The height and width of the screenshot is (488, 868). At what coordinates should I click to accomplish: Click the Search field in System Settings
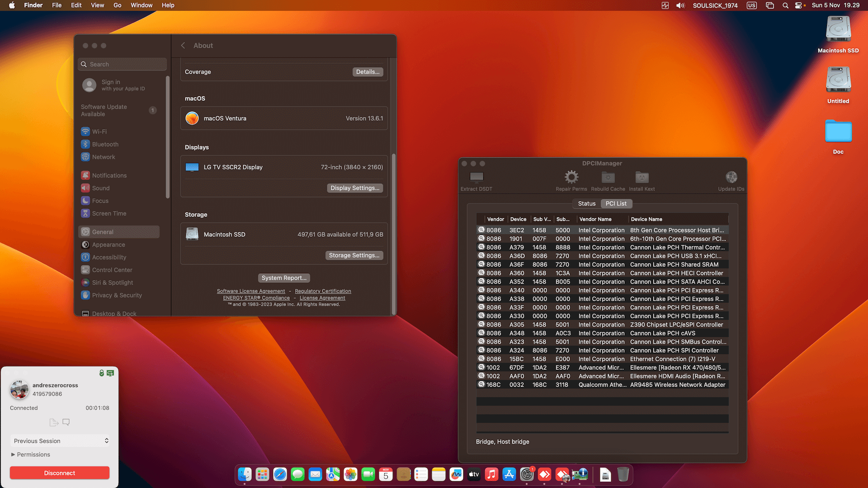tap(122, 64)
